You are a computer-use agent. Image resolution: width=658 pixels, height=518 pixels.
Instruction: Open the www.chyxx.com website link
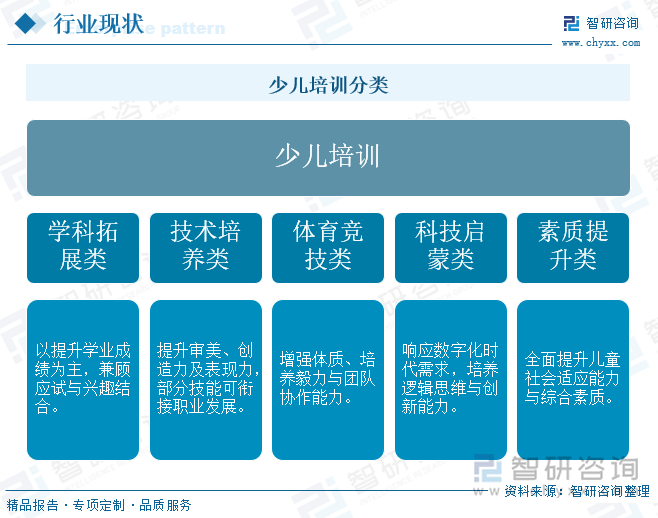point(601,42)
